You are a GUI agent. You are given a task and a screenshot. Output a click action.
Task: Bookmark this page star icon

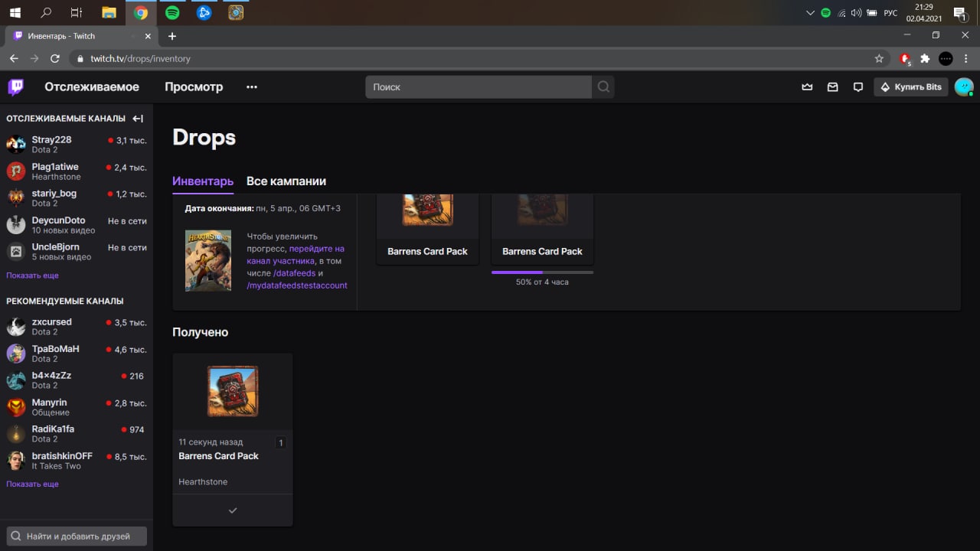879,58
